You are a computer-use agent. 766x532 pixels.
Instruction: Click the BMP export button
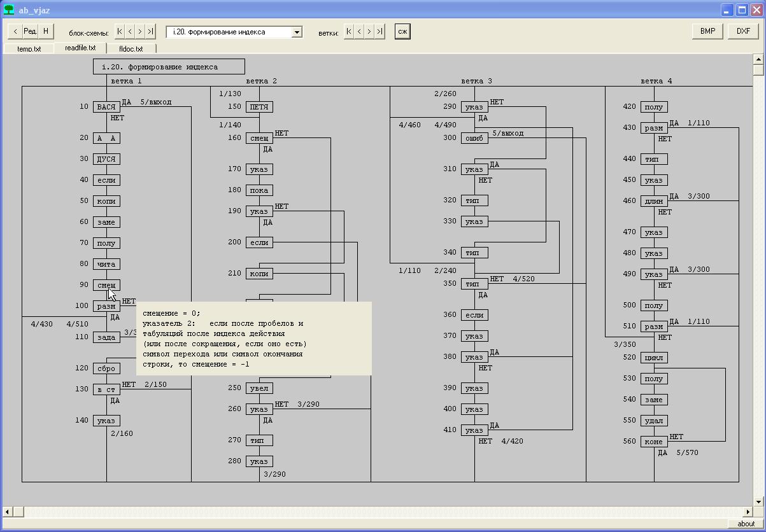(x=707, y=31)
